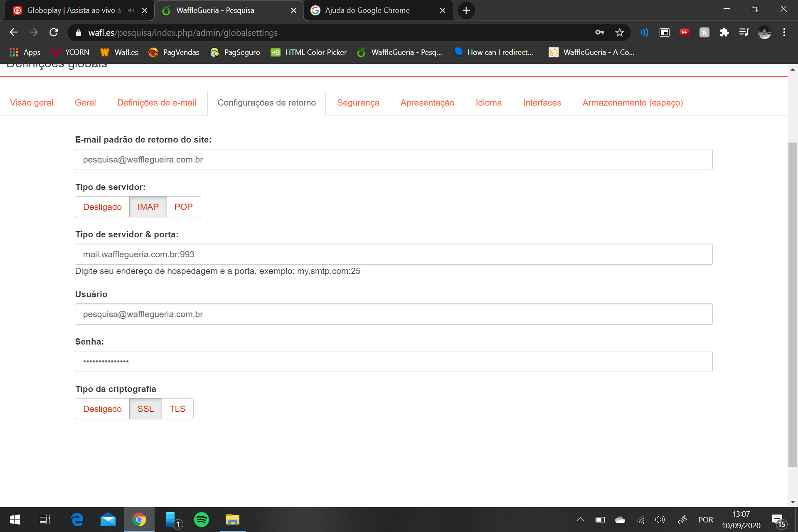Screen dimensions: 798x532
Task: Open the PagSeguro bookmark
Action: coord(235,52)
